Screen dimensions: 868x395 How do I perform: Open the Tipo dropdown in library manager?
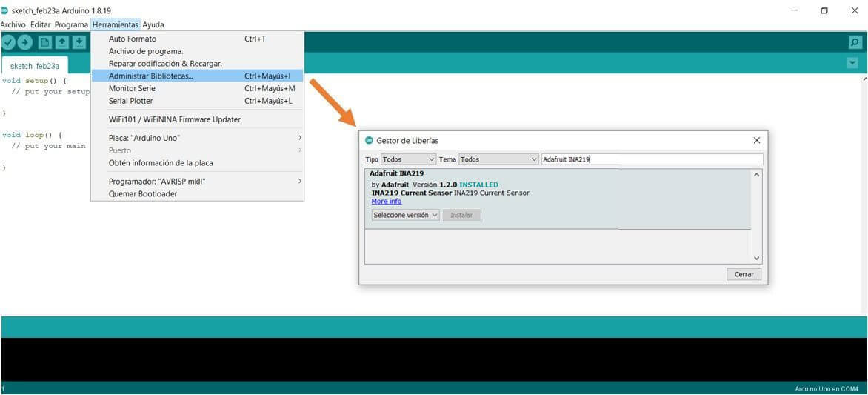[x=409, y=159]
